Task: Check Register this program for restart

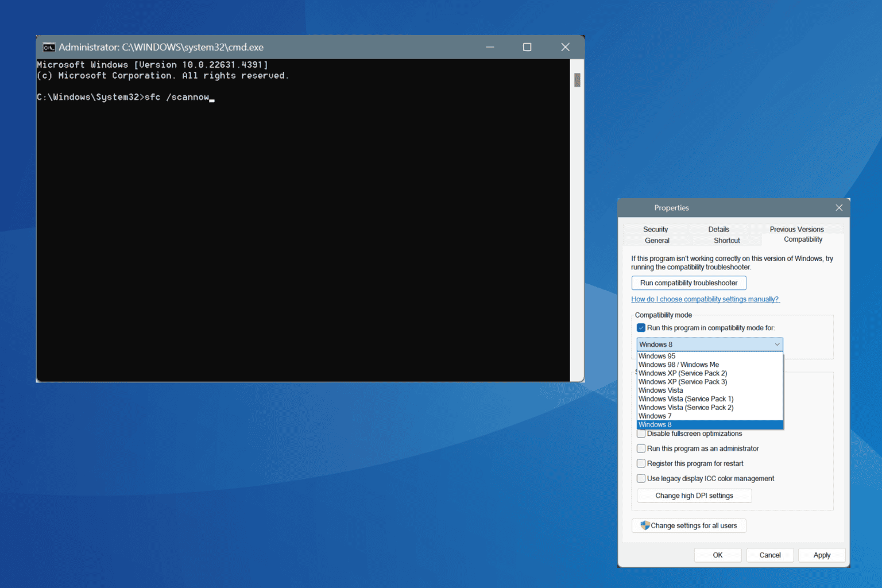Action: (641, 463)
